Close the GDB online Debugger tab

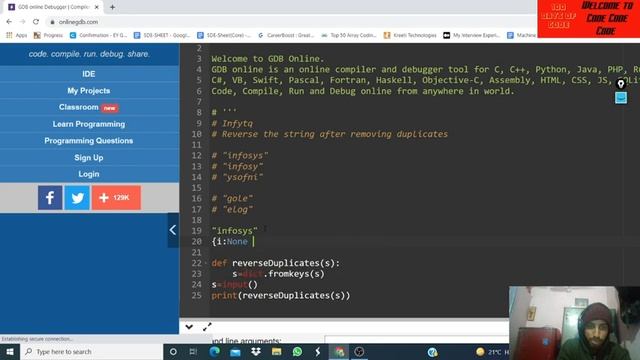click(96, 7)
